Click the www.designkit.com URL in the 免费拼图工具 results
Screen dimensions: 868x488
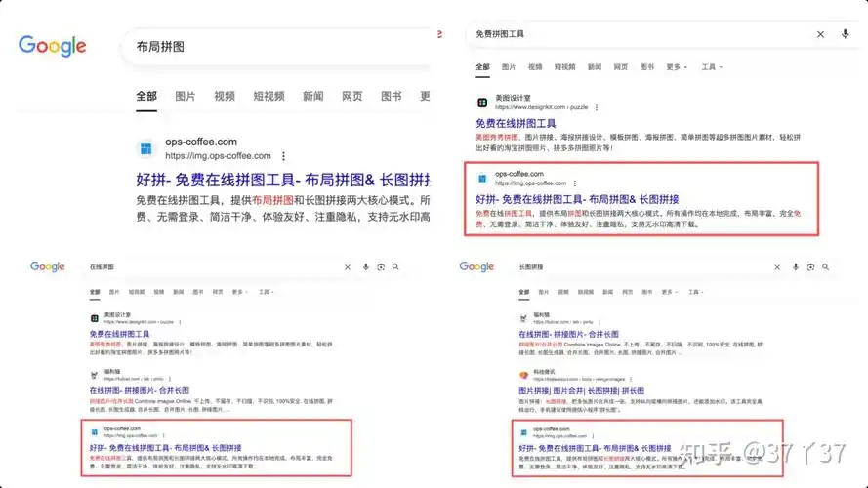point(541,107)
